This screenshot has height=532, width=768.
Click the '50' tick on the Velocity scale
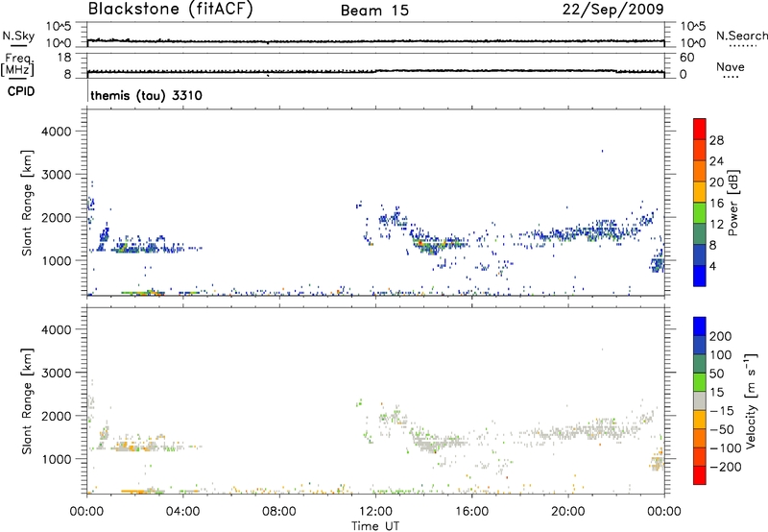point(716,374)
